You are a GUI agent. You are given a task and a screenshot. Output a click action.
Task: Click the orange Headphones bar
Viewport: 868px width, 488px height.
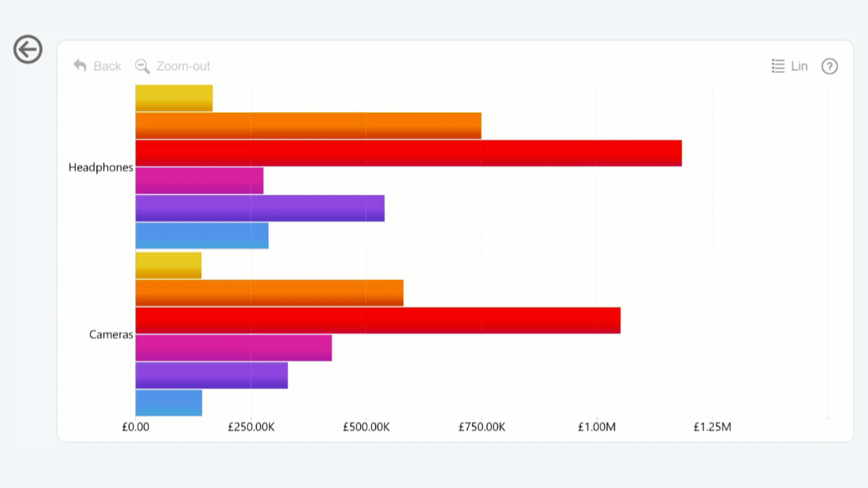pos(308,125)
